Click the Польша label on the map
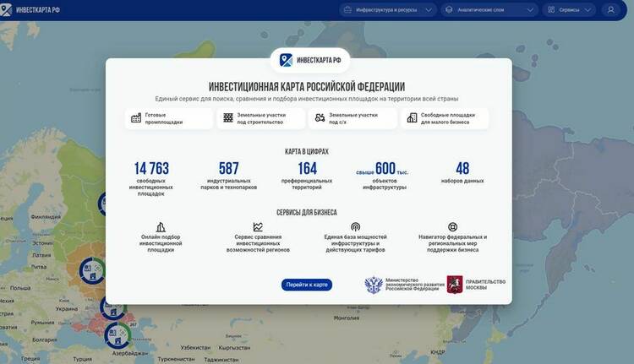This screenshot has height=364, width=634. tap(20, 288)
